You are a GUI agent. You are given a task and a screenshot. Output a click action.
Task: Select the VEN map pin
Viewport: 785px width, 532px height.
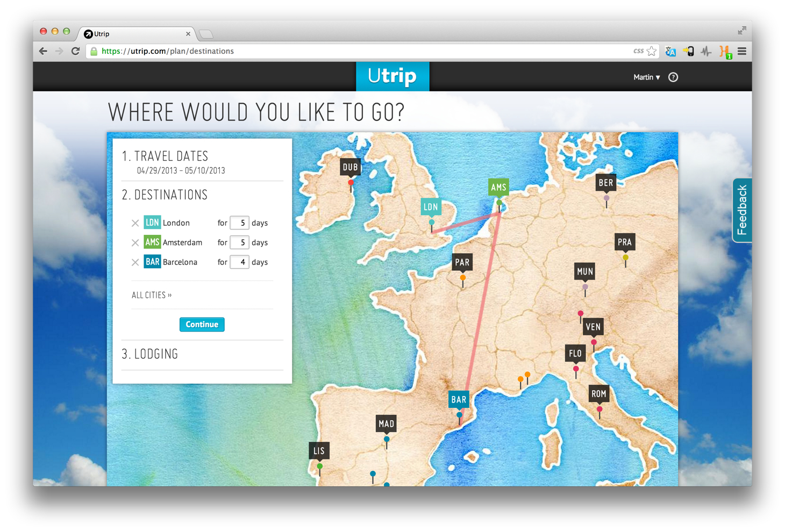(x=593, y=326)
